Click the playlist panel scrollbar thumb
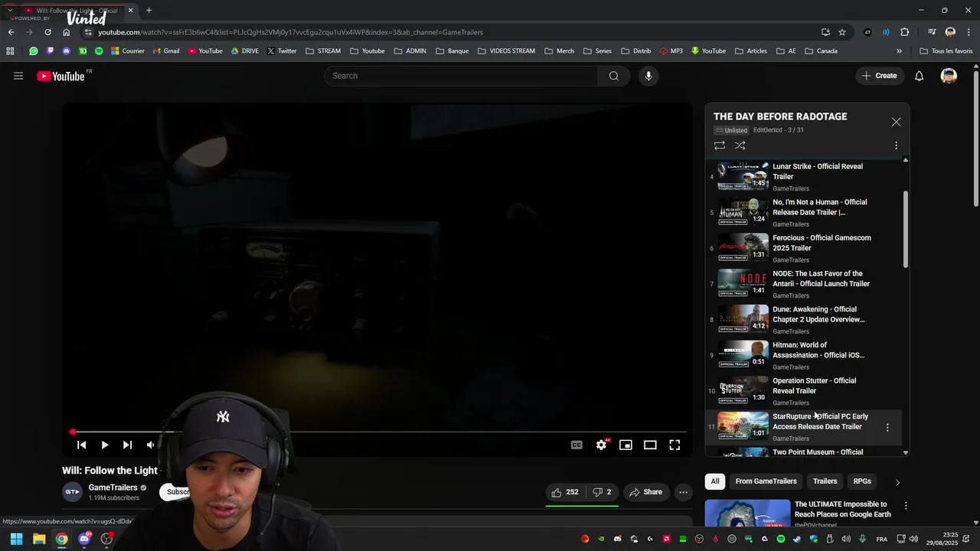The height and width of the screenshot is (551, 980). [x=906, y=230]
